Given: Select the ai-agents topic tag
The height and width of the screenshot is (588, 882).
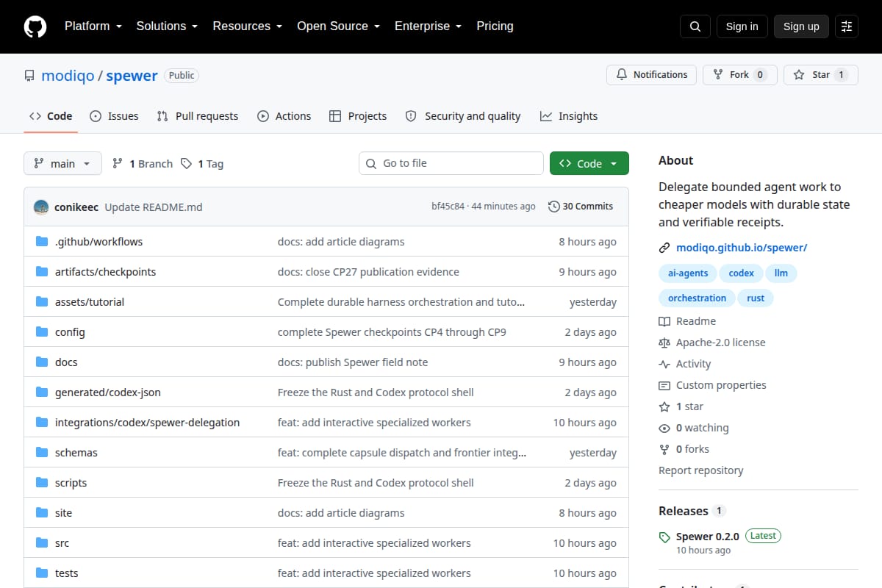Looking at the screenshot, I should coord(688,273).
